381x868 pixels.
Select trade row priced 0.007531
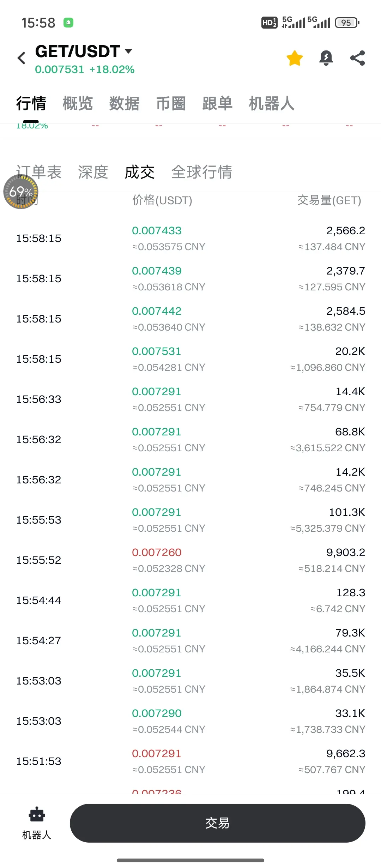coord(190,359)
